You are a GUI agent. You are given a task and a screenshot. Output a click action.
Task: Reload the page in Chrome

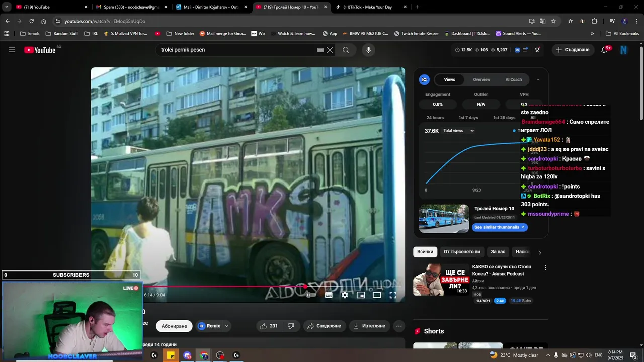pos(31,21)
